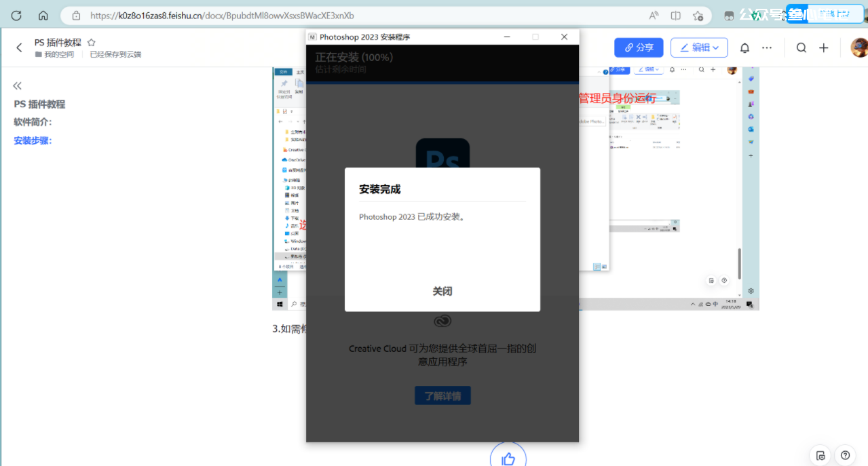Jump to 软件简介 outline section

(x=33, y=122)
